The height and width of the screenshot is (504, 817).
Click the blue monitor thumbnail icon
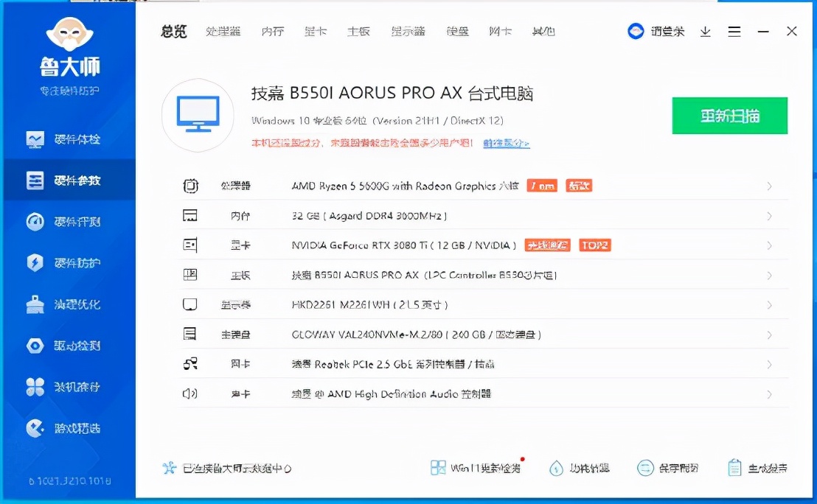pos(198,114)
